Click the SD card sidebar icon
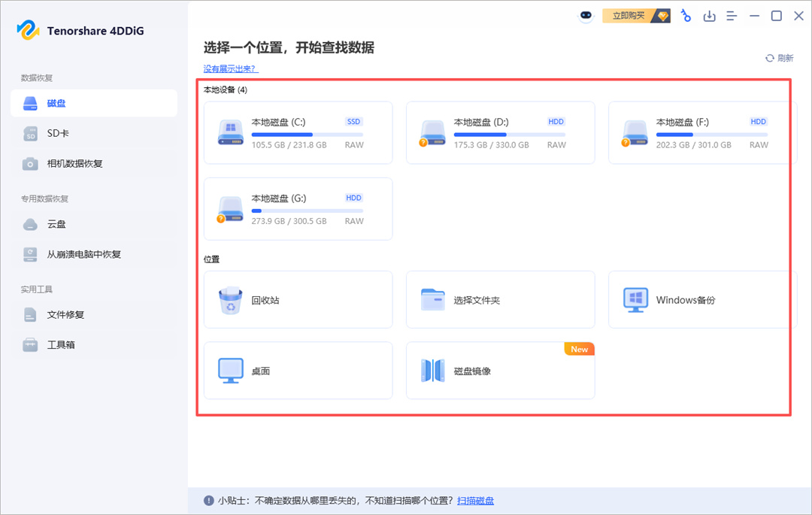 click(30, 134)
